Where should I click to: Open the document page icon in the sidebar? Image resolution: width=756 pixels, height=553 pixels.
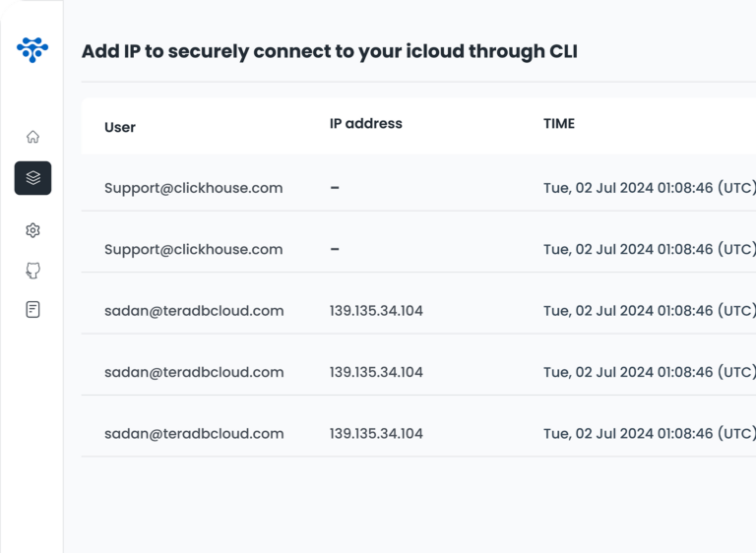[x=32, y=309]
